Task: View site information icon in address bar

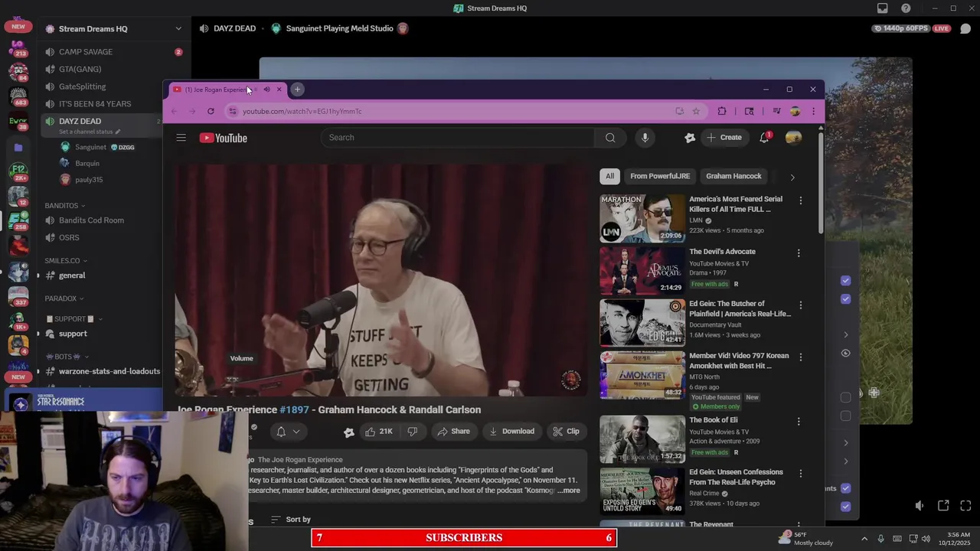Action: tap(233, 111)
